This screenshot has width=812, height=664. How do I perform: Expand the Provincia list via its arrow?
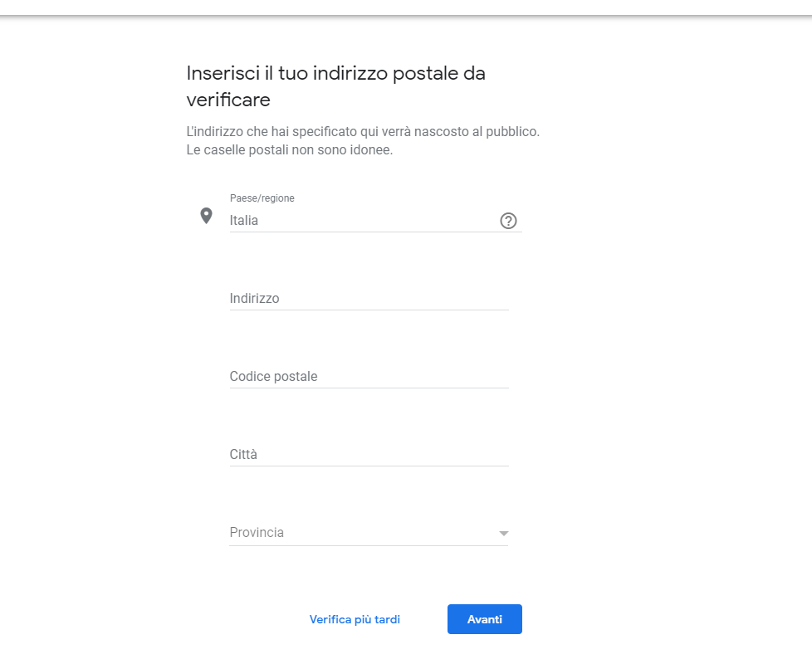pos(503,534)
